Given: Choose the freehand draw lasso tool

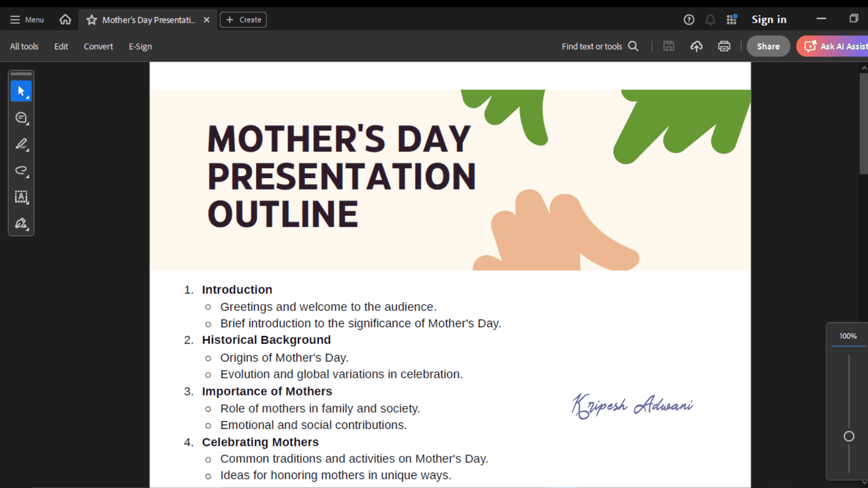Looking at the screenshot, I should tap(21, 171).
